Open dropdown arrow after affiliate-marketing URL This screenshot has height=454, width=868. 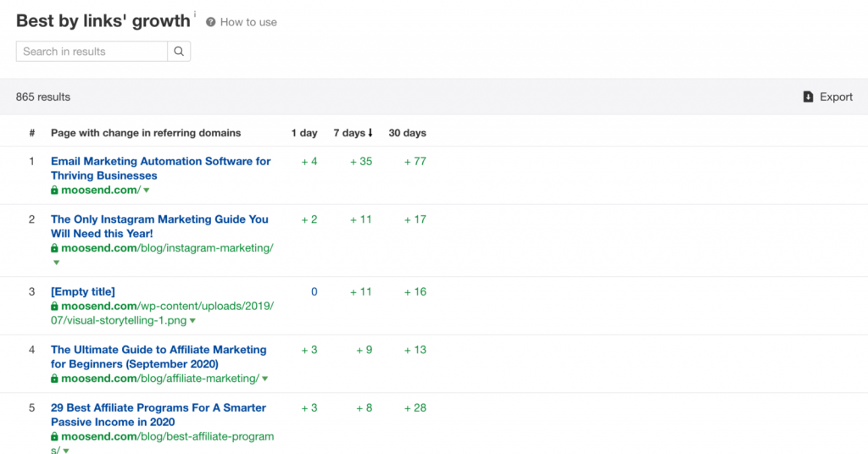(265, 379)
